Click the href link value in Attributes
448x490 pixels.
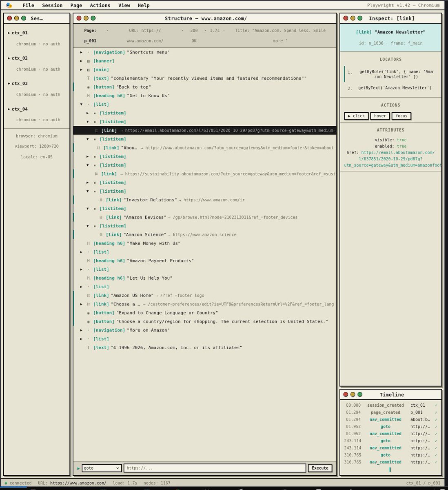(x=393, y=159)
